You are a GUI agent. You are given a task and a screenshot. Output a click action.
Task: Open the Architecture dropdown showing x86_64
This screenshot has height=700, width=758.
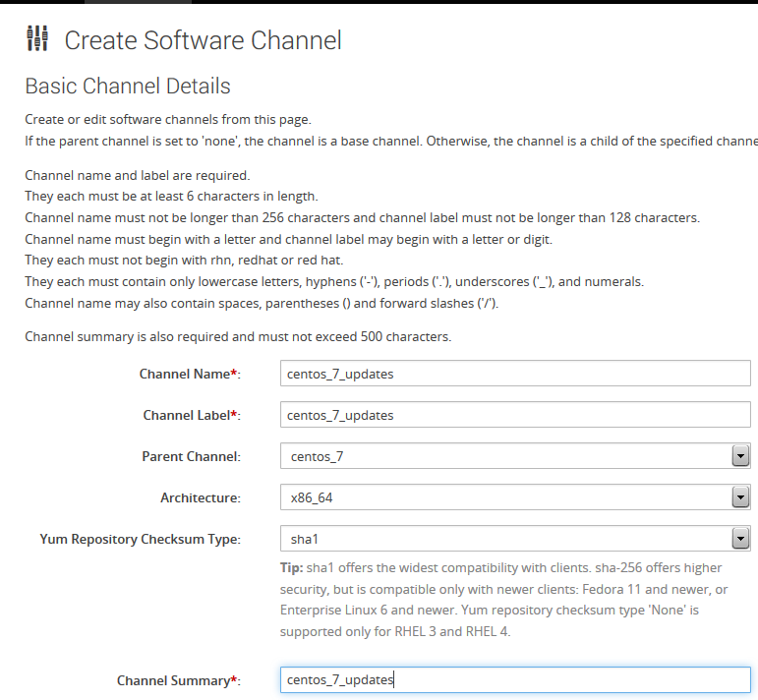click(x=515, y=496)
